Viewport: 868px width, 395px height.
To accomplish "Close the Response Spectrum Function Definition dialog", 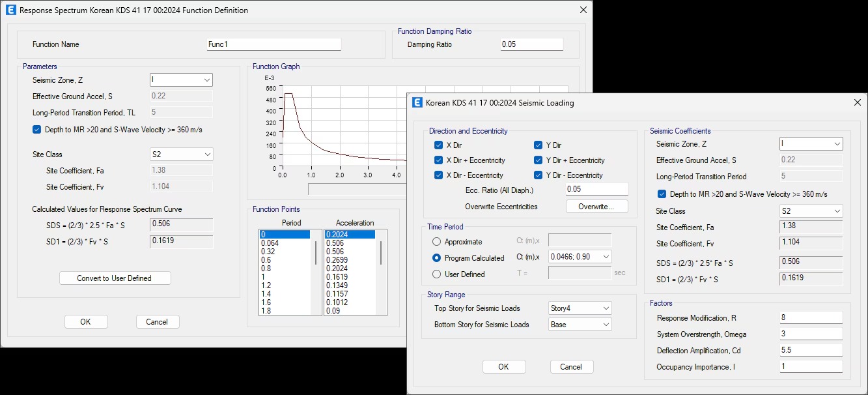I will click(581, 10).
